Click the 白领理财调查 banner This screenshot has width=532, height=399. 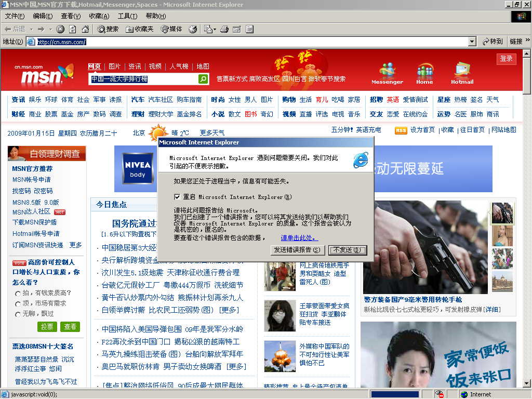point(47,154)
